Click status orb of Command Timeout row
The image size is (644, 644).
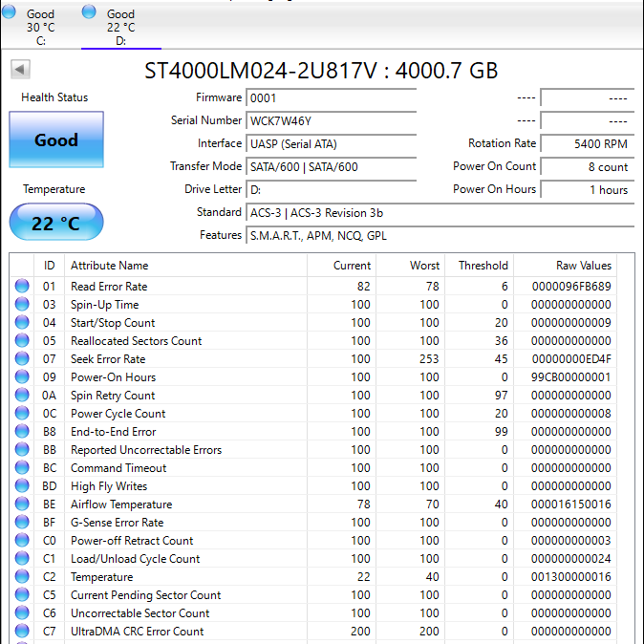22,467
